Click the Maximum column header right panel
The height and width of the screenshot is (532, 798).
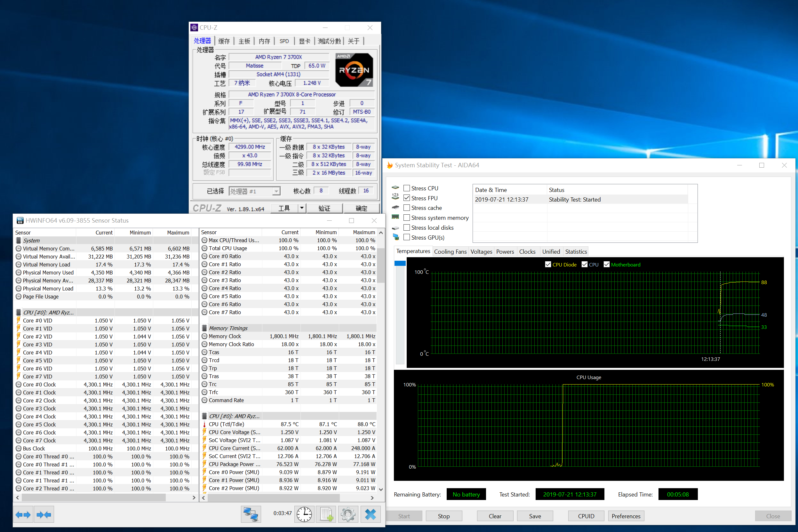point(358,233)
